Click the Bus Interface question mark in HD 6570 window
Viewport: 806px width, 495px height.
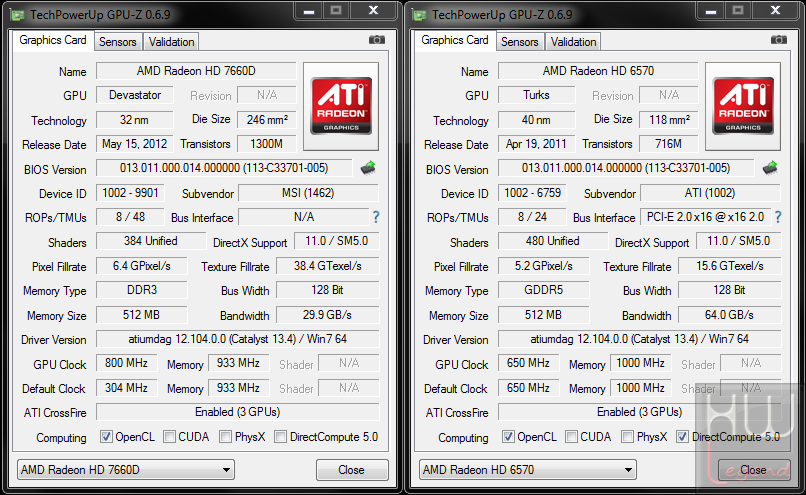[778, 217]
